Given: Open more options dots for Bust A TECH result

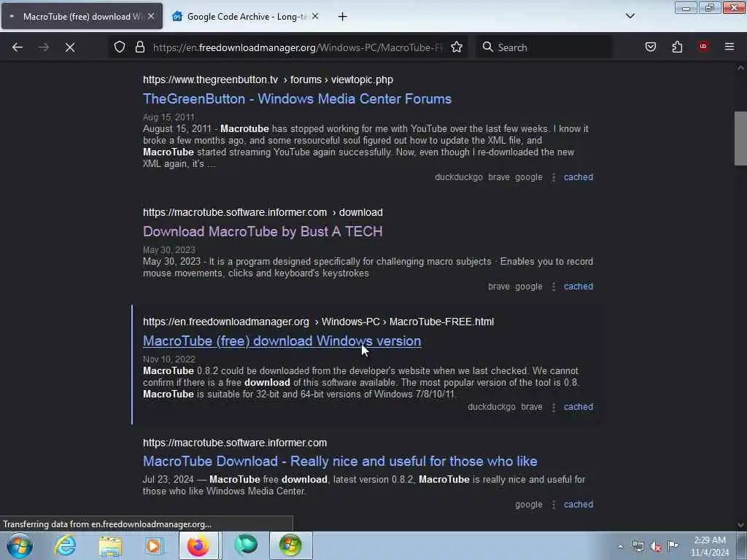Looking at the screenshot, I should coord(554,287).
